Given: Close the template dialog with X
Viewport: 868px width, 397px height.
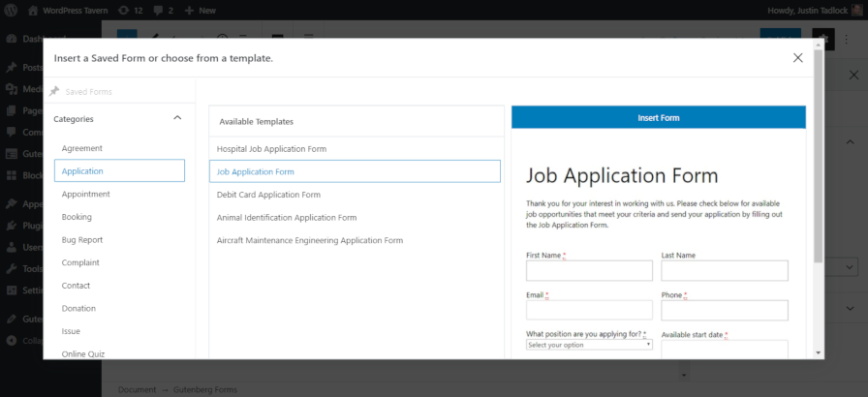Looking at the screenshot, I should [x=797, y=58].
